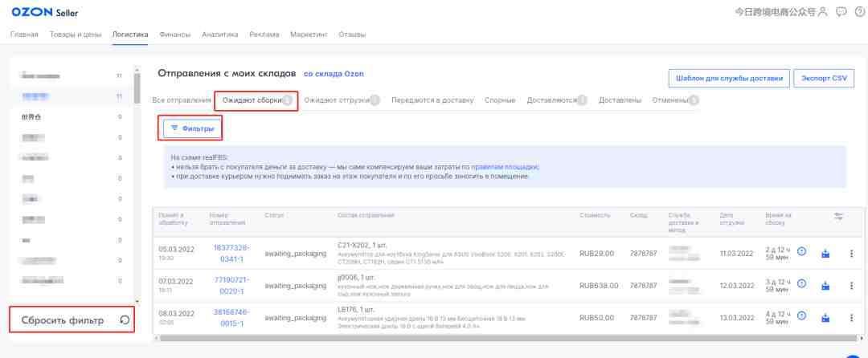
Task: Open the Финансы menu
Action: click(x=175, y=35)
